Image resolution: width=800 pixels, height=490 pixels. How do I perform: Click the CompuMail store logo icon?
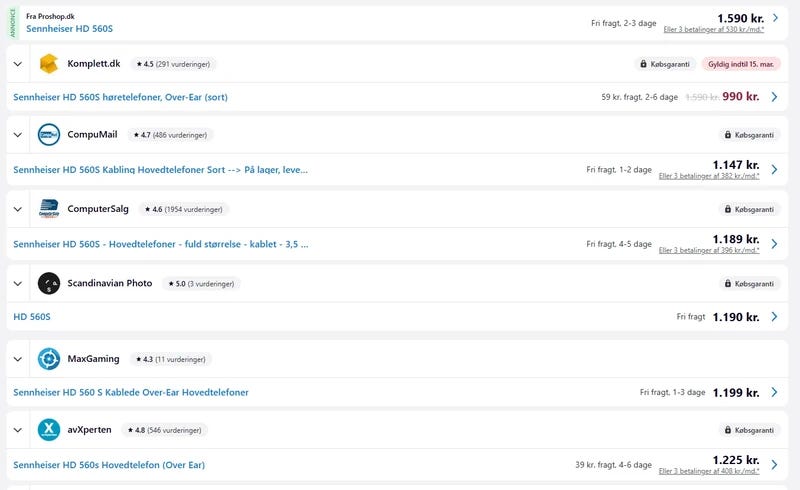(x=49, y=134)
